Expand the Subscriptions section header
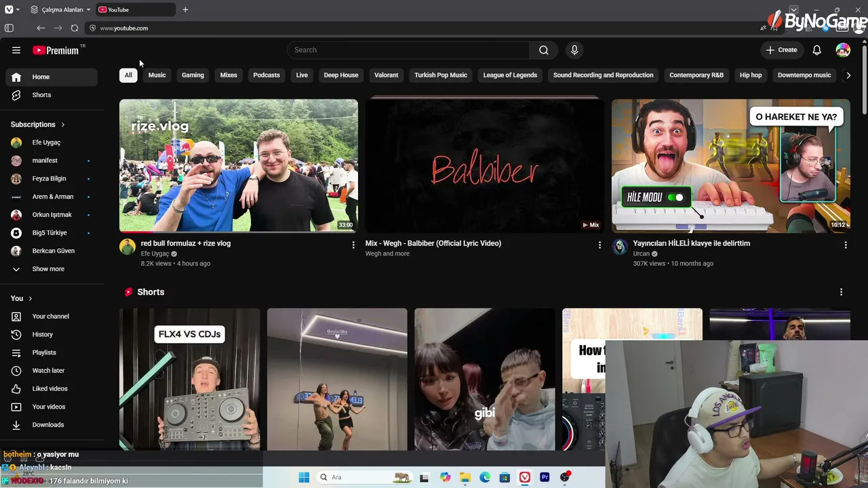Image resolution: width=868 pixels, height=488 pixels. coord(38,125)
